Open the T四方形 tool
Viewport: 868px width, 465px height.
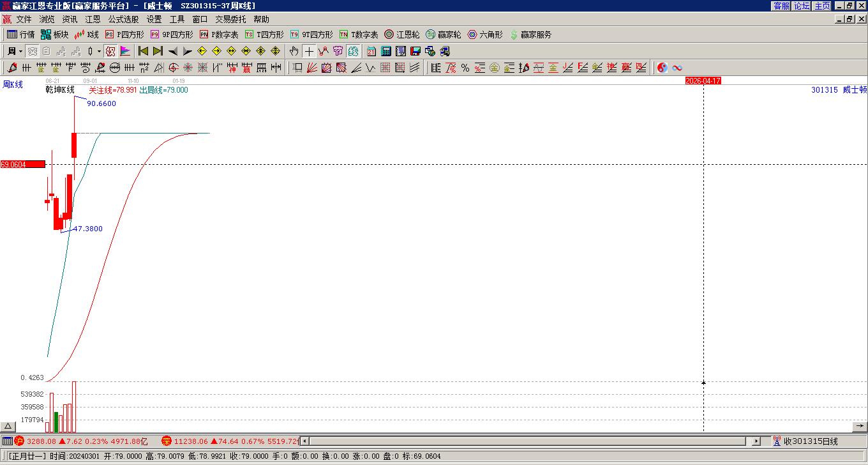point(264,34)
